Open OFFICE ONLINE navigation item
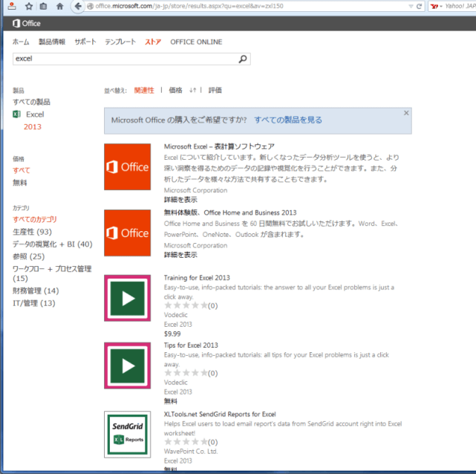The image size is (476, 474). tap(196, 42)
